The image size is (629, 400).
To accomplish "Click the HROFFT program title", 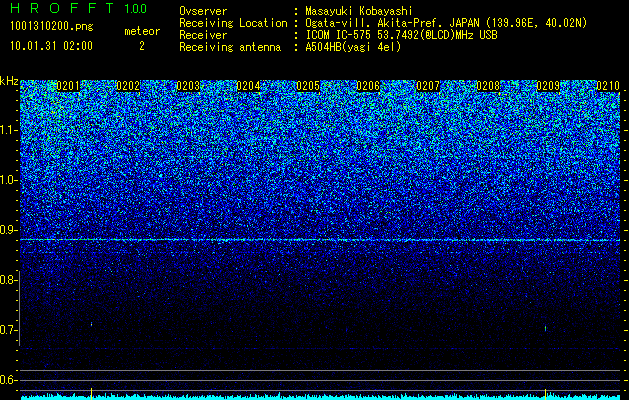I will point(62,8).
